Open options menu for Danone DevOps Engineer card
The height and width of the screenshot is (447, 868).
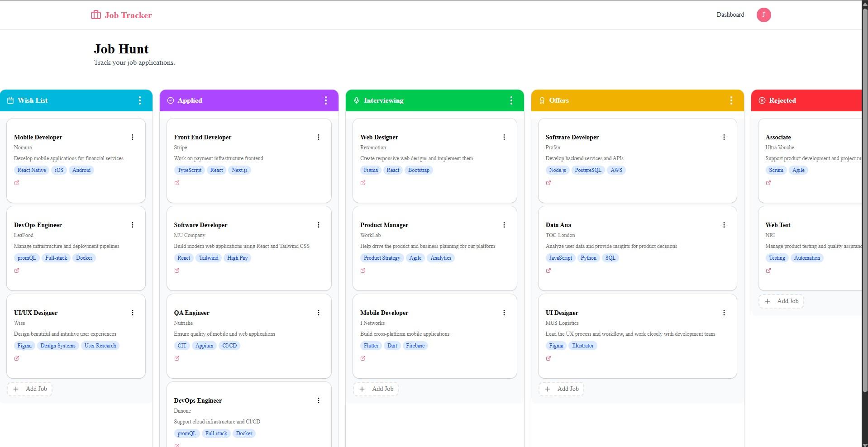(x=319, y=400)
